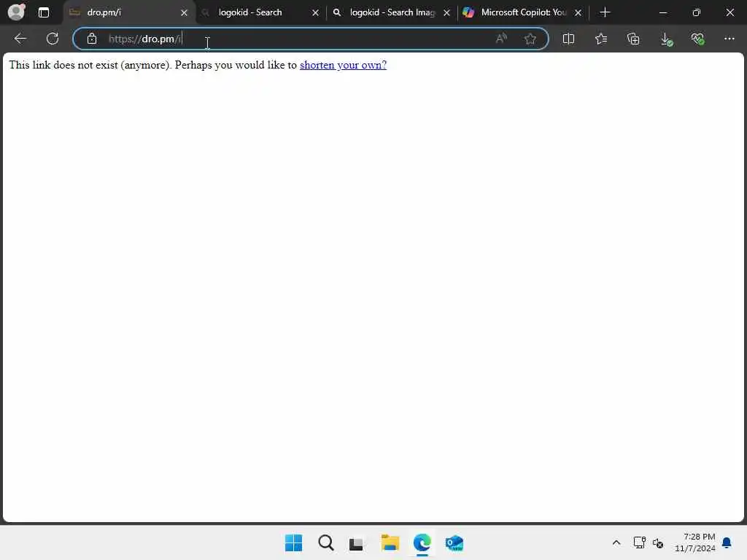Image resolution: width=747 pixels, height=560 pixels.
Task: Open Windows taskbar Search
Action: pos(326,542)
